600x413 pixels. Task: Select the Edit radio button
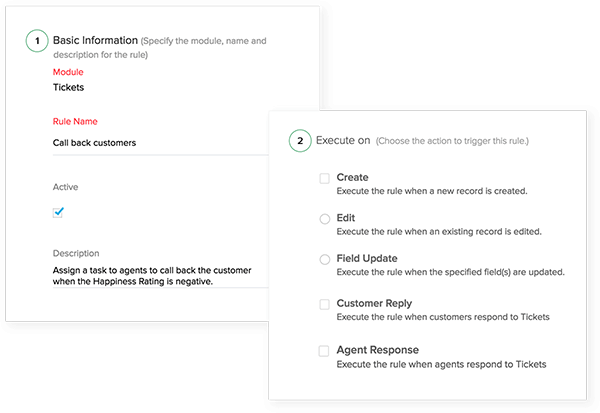(x=324, y=219)
